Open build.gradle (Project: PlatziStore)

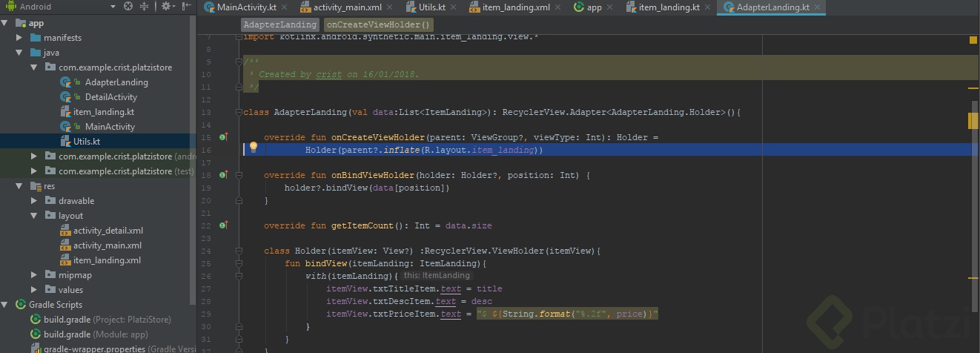click(107, 320)
